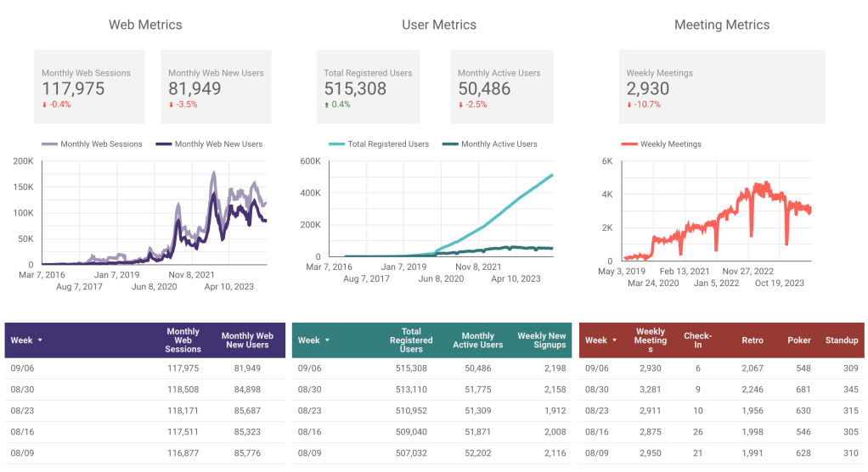Screen dimensions: 868x472
Task: Sort Web Metrics table by Week arrow
Action: (x=40, y=340)
